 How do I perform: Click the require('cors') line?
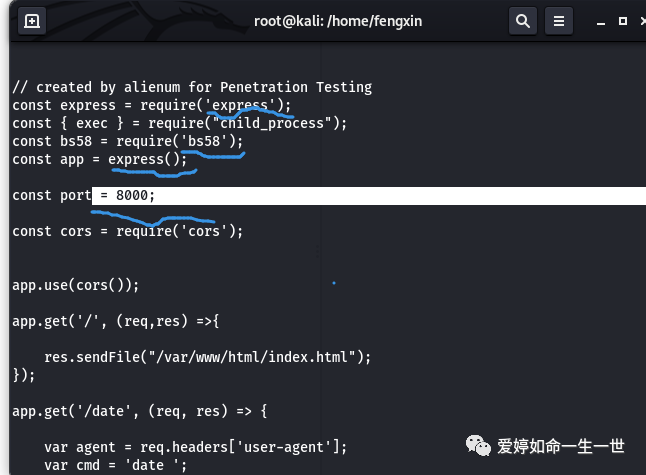(x=128, y=231)
